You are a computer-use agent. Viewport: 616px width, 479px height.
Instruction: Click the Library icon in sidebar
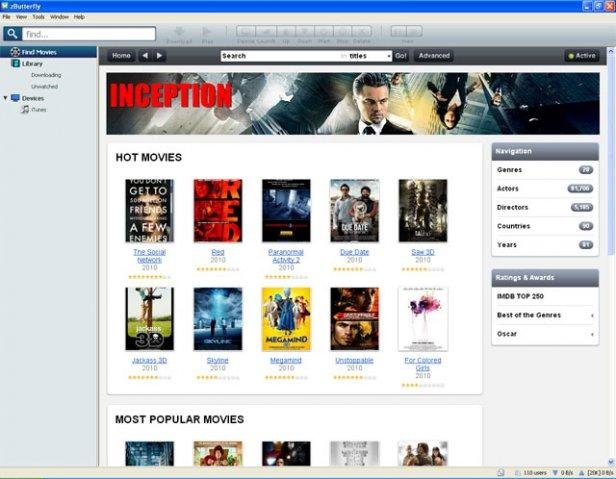pos(16,63)
